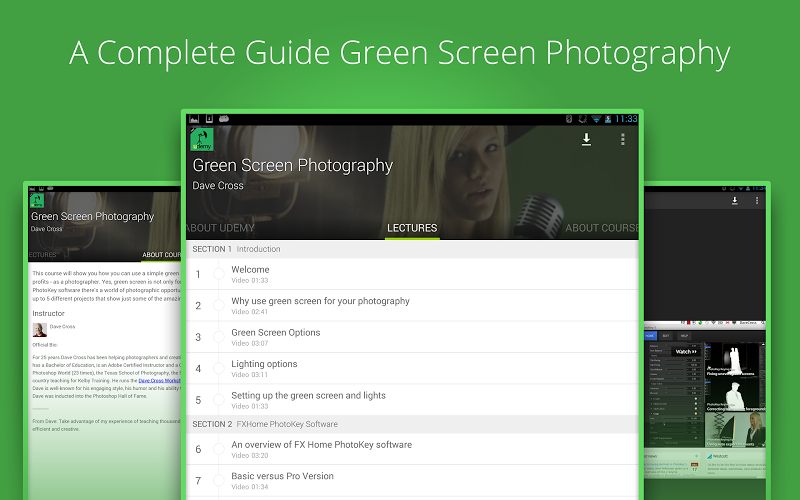The image size is (800, 500).
Task: Tap the woman thumbnail in right tablet video
Action: point(735,430)
